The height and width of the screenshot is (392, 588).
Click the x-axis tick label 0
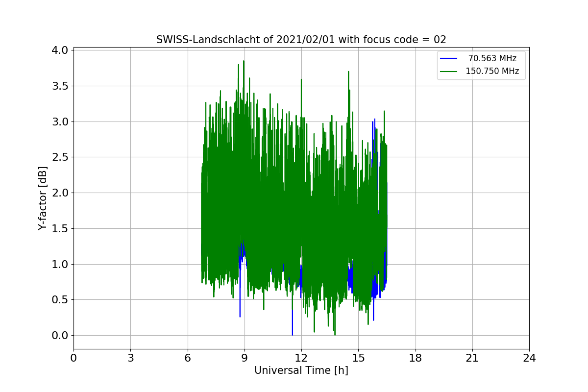point(73,358)
